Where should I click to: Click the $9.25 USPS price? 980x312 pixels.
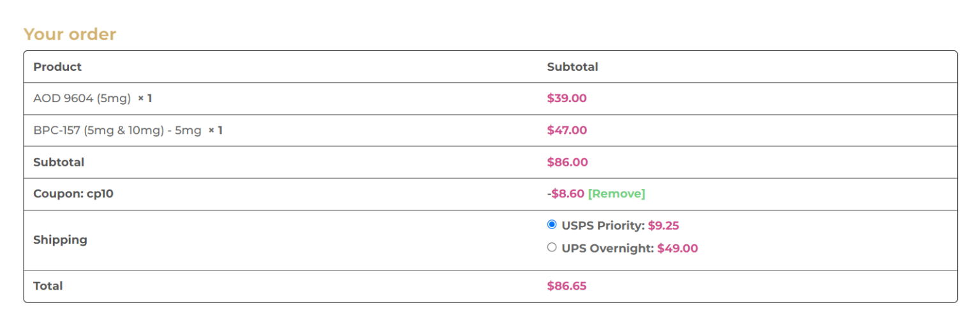[x=663, y=225]
